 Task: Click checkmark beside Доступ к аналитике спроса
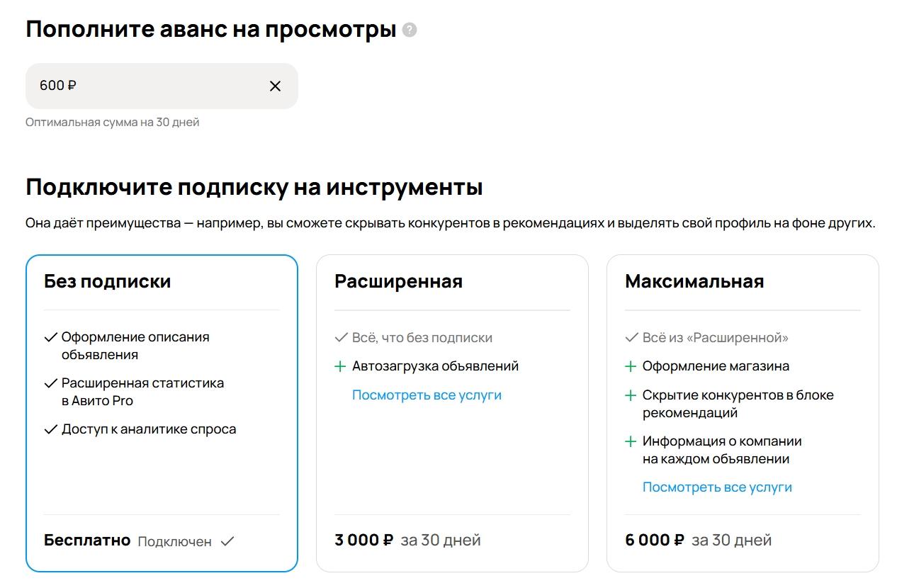click(50, 429)
